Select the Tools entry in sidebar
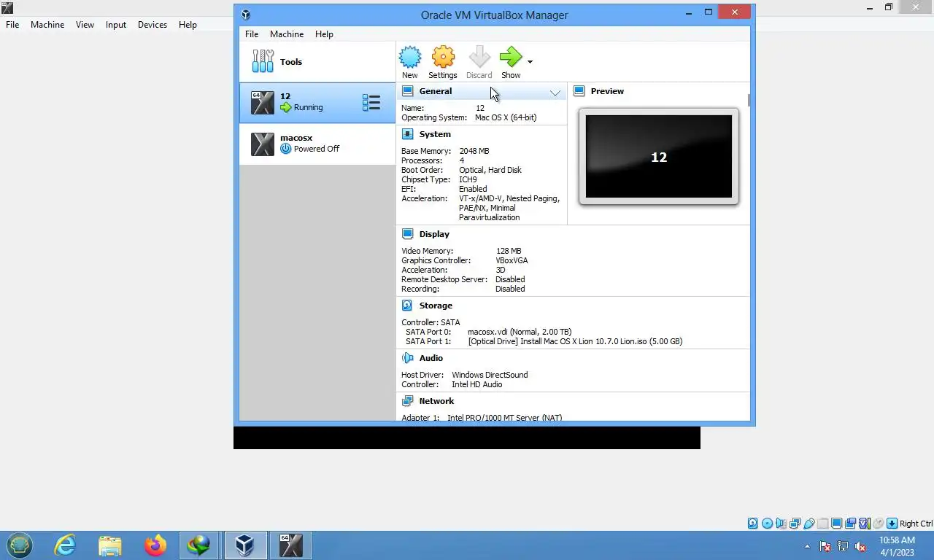 point(317,62)
